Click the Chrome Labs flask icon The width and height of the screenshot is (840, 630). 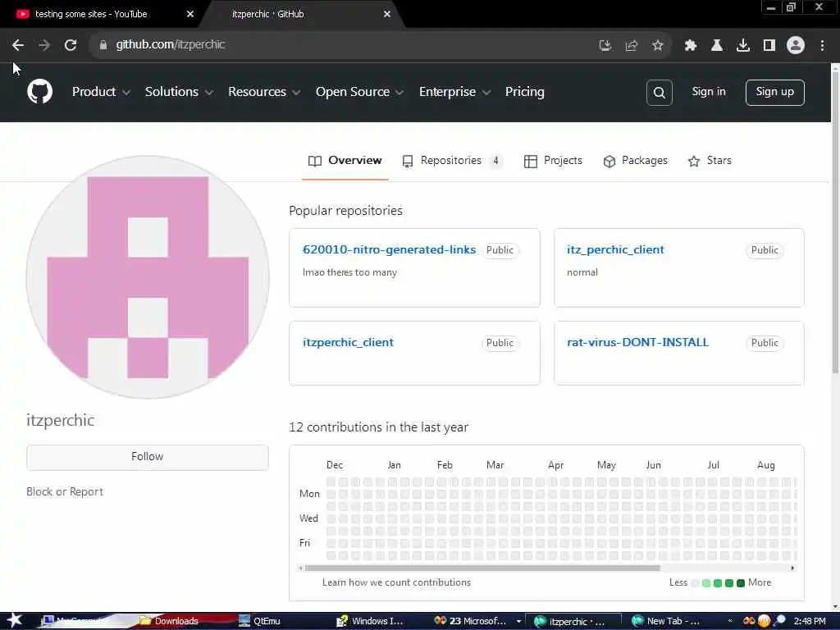click(x=716, y=46)
